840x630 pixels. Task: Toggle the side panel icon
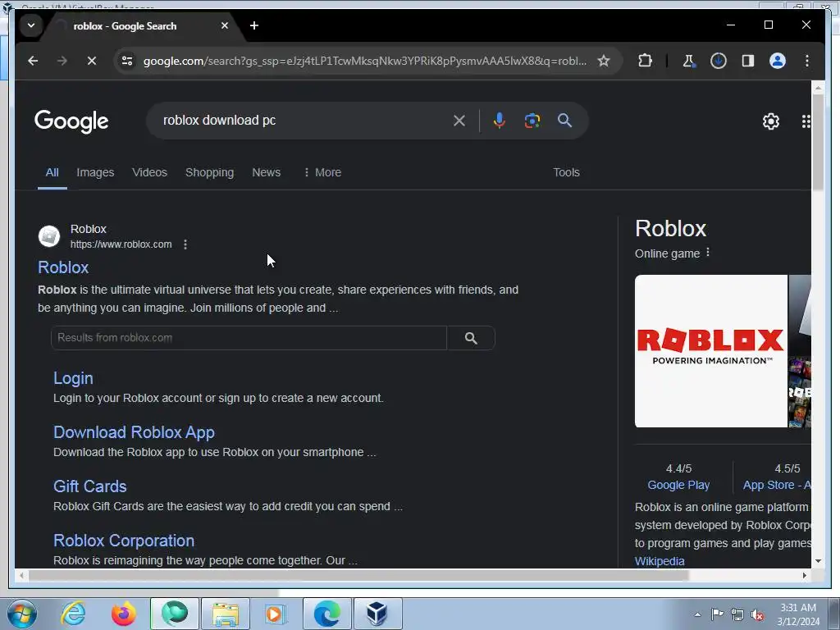pos(748,61)
